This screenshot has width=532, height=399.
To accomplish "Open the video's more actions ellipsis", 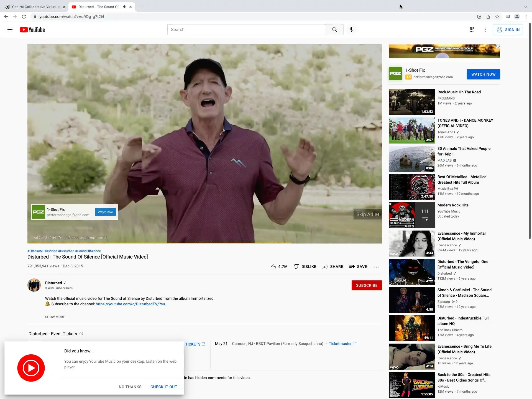I will pyautogui.click(x=376, y=267).
